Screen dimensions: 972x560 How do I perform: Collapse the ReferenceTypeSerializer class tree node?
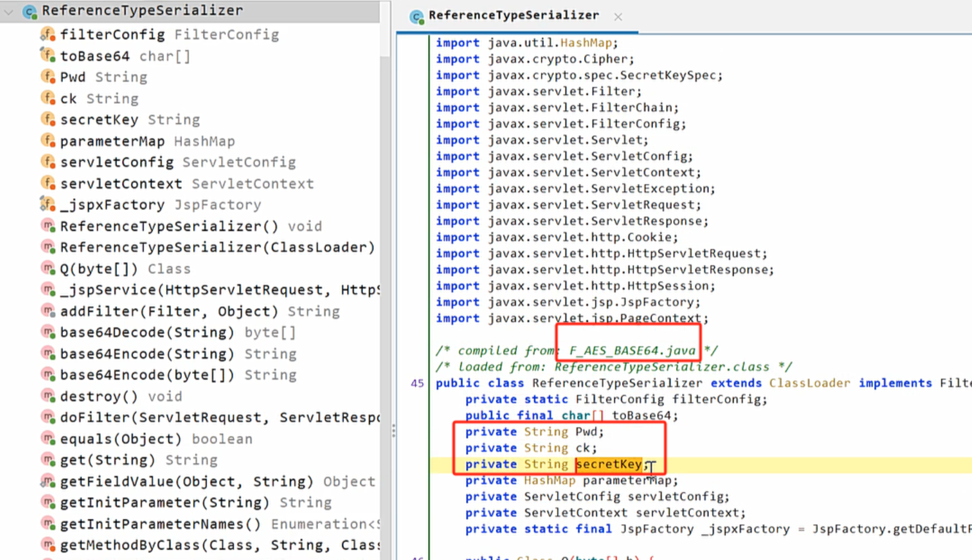pos(9,11)
